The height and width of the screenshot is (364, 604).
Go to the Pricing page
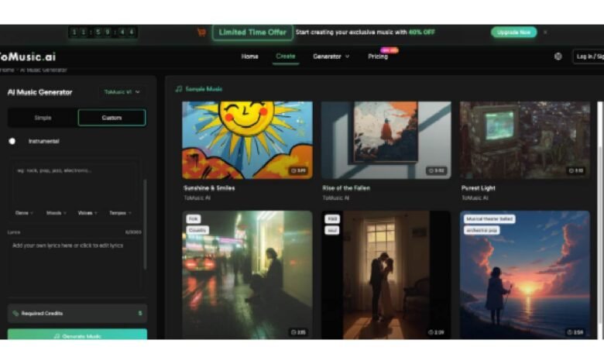pos(378,57)
